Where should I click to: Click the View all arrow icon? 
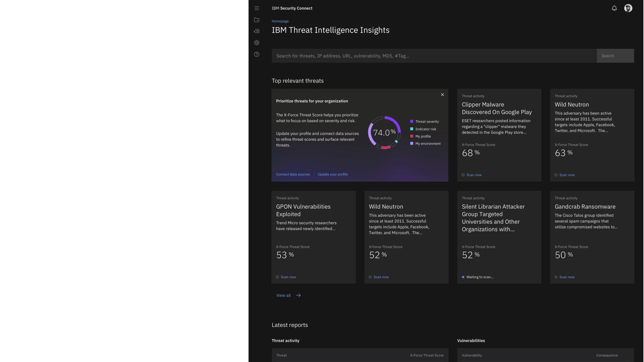(x=298, y=295)
